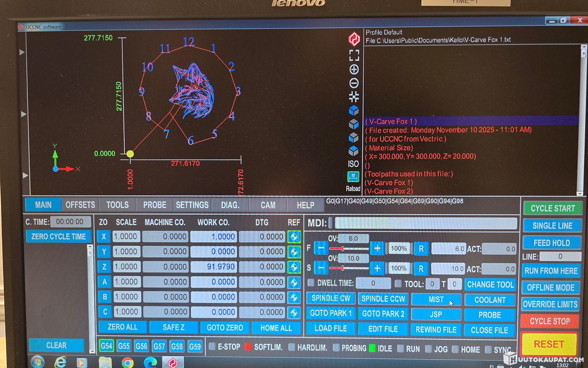Expand the middle left side panel arrow
Image resolution: width=588 pixels, height=368 pixels.
[x=24, y=114]
